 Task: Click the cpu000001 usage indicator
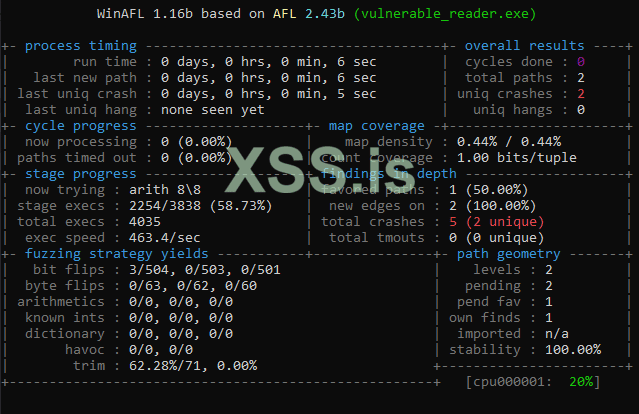533,382
